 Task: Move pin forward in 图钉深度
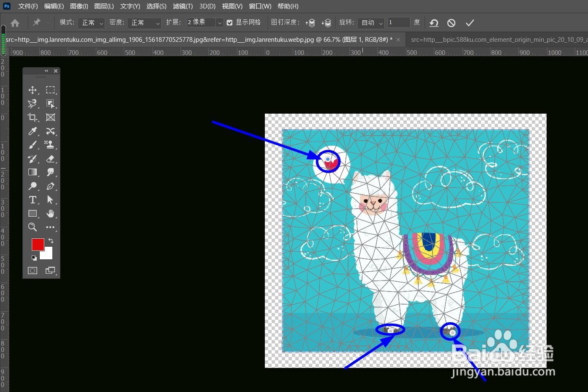pos(310,23)
